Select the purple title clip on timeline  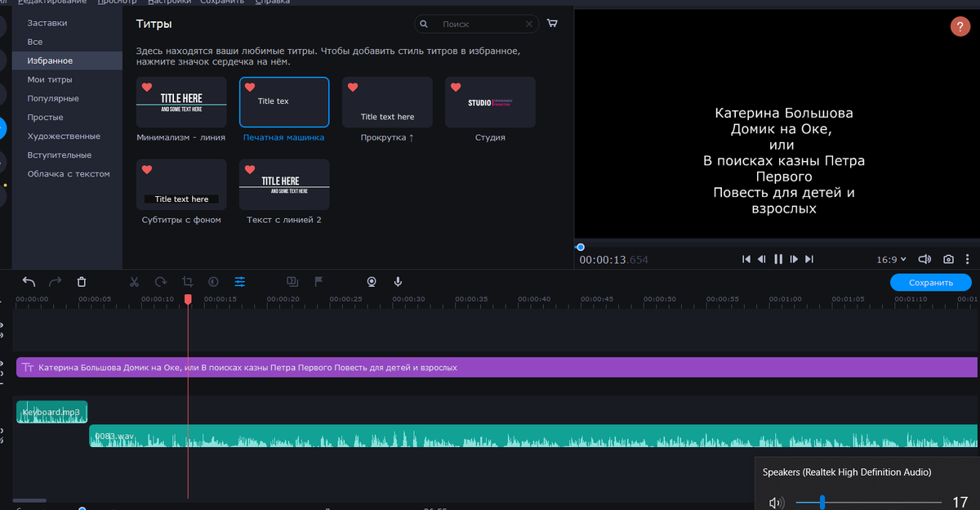coord(498,367)
